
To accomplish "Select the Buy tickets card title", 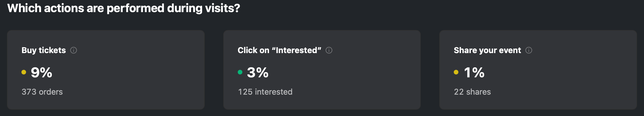I will (44, 50).
